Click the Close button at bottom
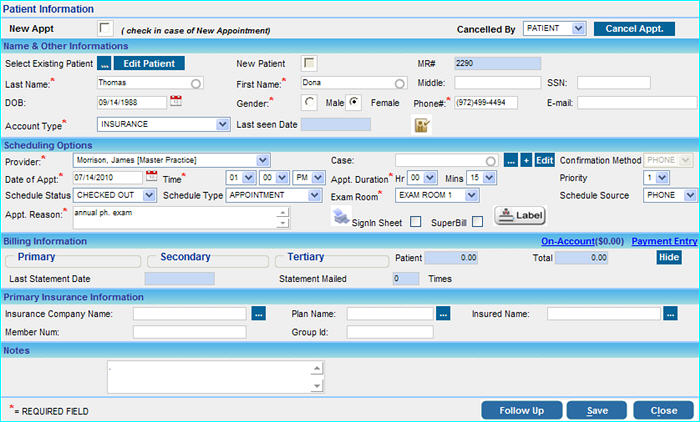Screen dimensions: 700x422 pyautogui.click(x=663, y=410)
